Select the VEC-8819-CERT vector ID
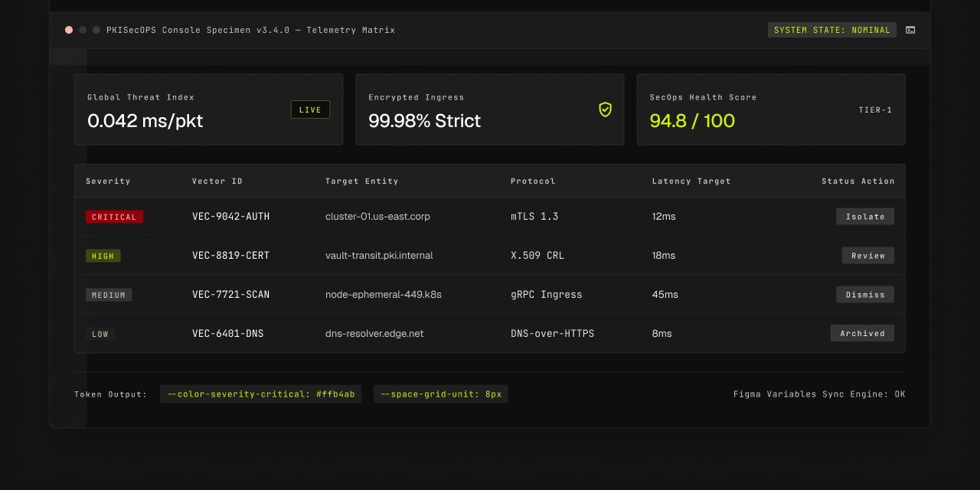 point(230,256)
